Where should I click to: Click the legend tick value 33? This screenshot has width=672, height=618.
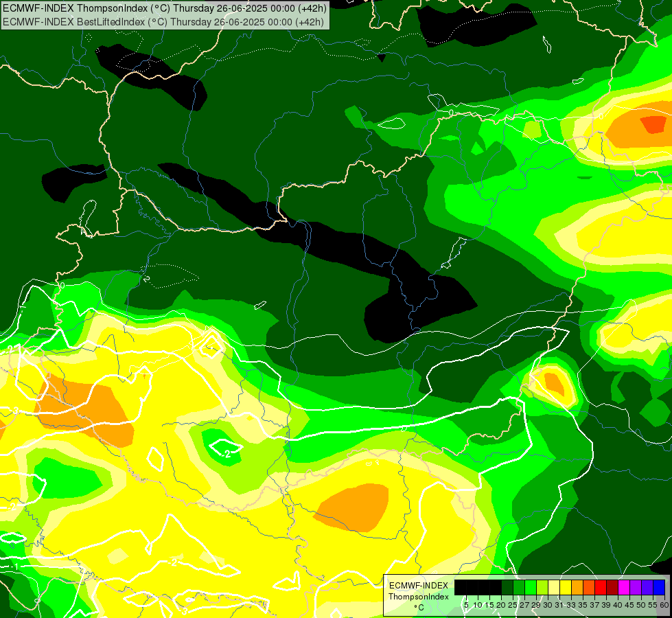pos(571,605)
